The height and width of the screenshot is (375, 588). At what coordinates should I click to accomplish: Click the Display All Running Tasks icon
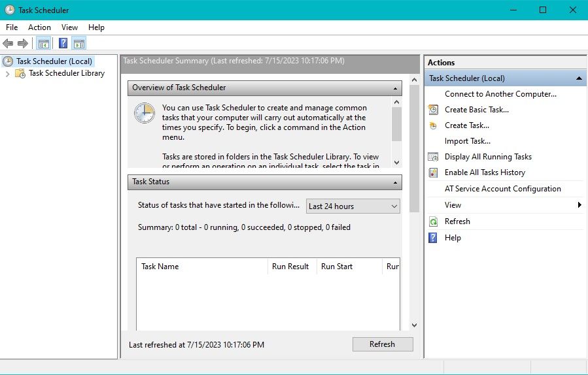point(433,157)
